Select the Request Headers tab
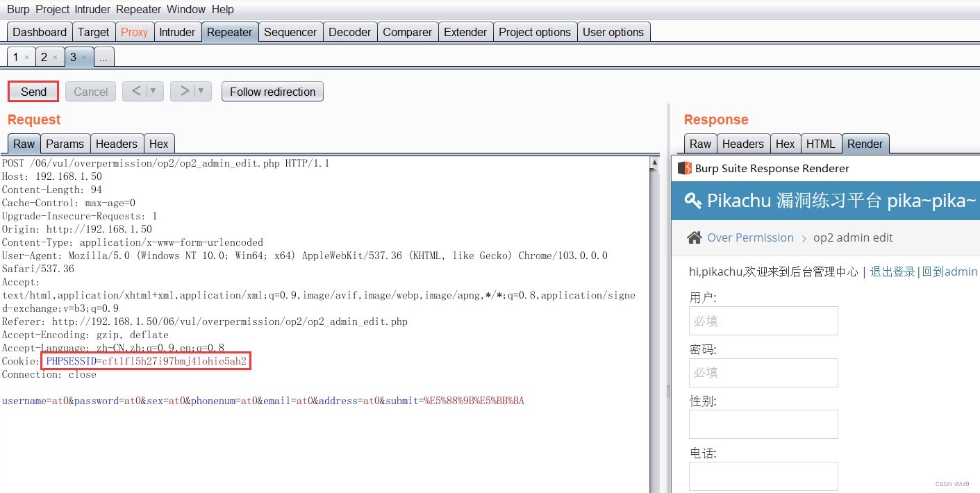This screenshot has width=980, height=493. click(117, 144)
